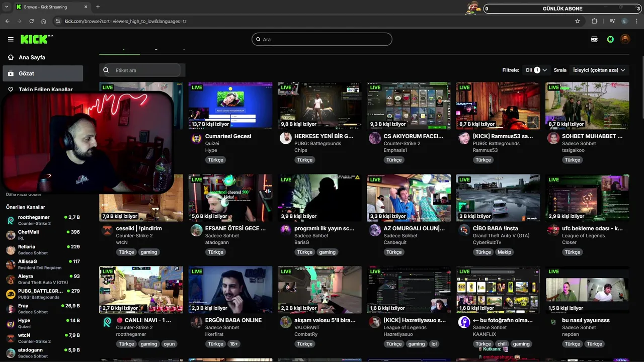Bookmark this page with the star icon
The image size is (644, 362).
[578, 21]
